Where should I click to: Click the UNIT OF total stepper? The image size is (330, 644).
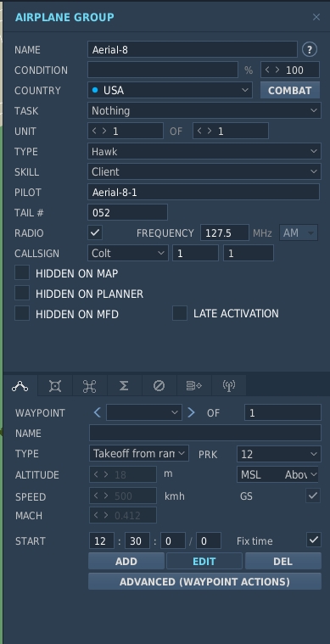[x=231, y=131]
